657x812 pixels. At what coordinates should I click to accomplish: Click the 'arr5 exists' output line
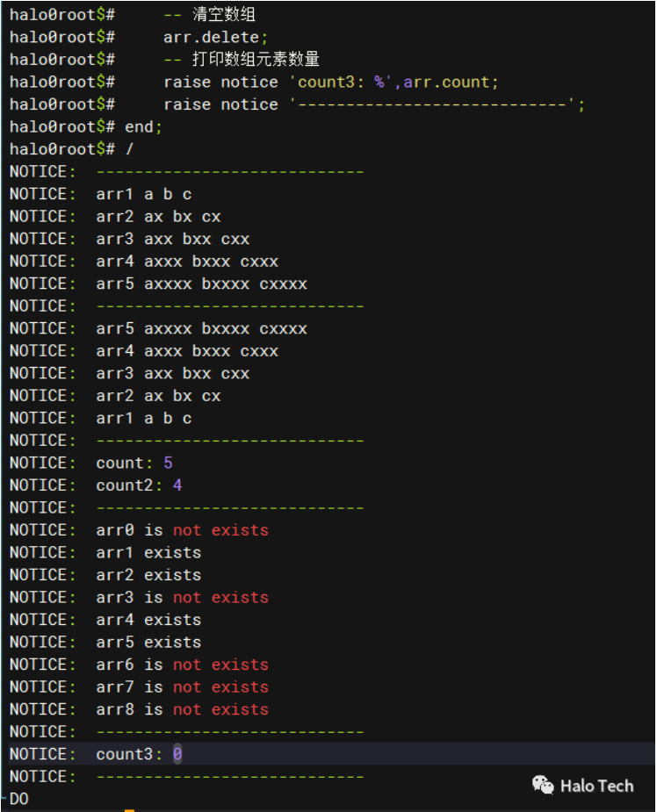click(x=148, y=643)
